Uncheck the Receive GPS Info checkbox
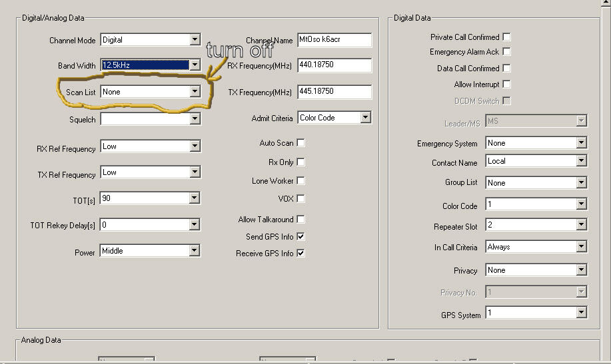This screenshot has height=364, width=611. (x=301, y=253)
